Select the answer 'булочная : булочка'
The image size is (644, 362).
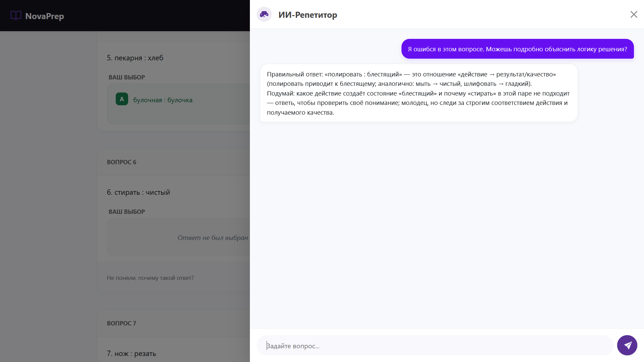[163, 100]
